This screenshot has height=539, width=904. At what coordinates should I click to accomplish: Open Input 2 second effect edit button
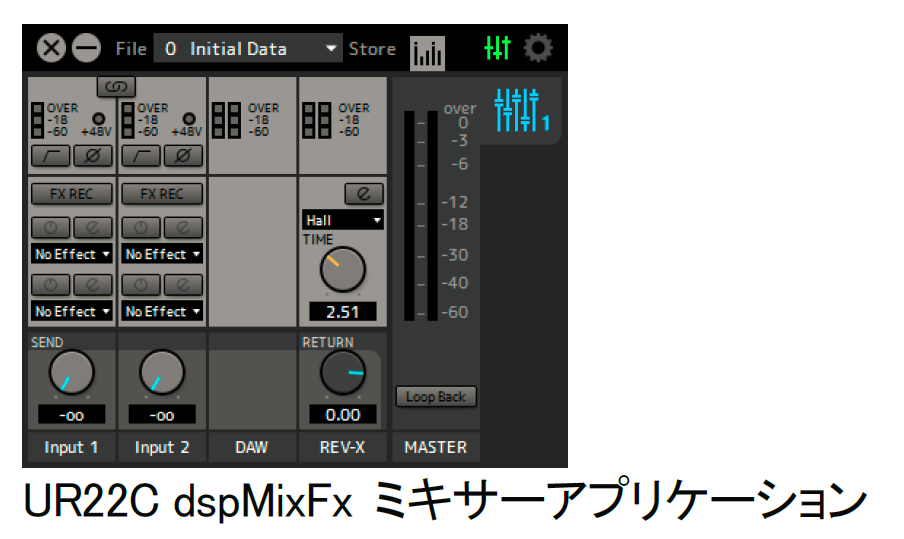tap(183, 284)
